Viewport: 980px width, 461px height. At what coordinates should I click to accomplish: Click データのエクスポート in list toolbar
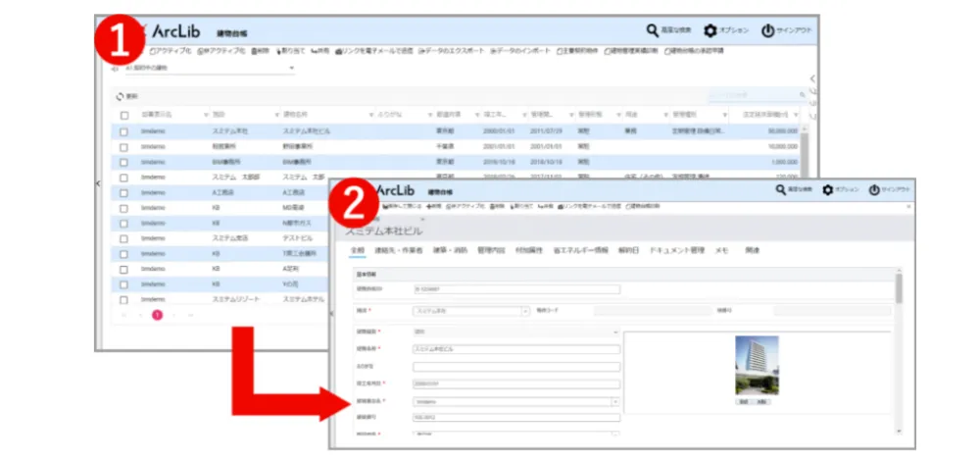(452, 51)
